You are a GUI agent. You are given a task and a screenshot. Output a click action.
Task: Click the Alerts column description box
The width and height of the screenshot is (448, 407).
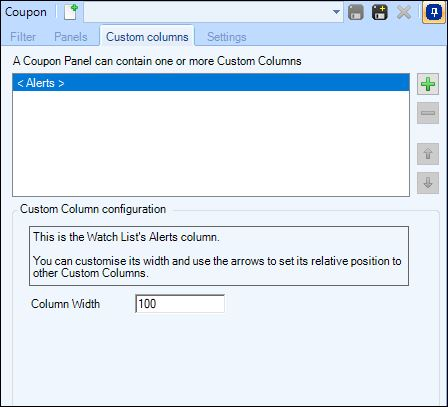(219, 256)
